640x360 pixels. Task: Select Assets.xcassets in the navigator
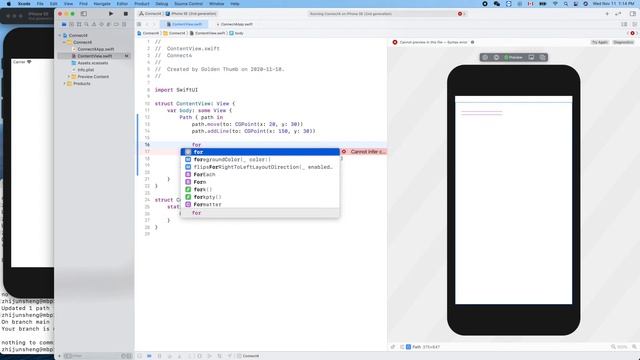point(92,63)
